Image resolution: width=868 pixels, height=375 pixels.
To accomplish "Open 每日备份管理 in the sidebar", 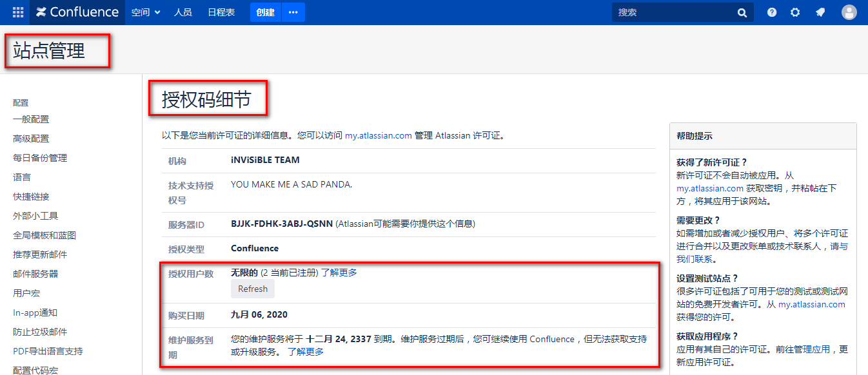I will (40, 158).
